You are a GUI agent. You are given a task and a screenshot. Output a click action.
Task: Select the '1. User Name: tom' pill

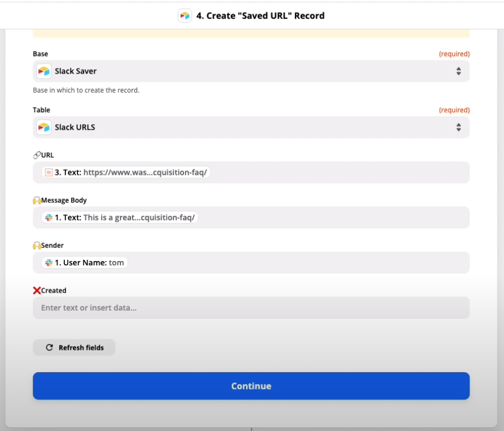point(85,263)
